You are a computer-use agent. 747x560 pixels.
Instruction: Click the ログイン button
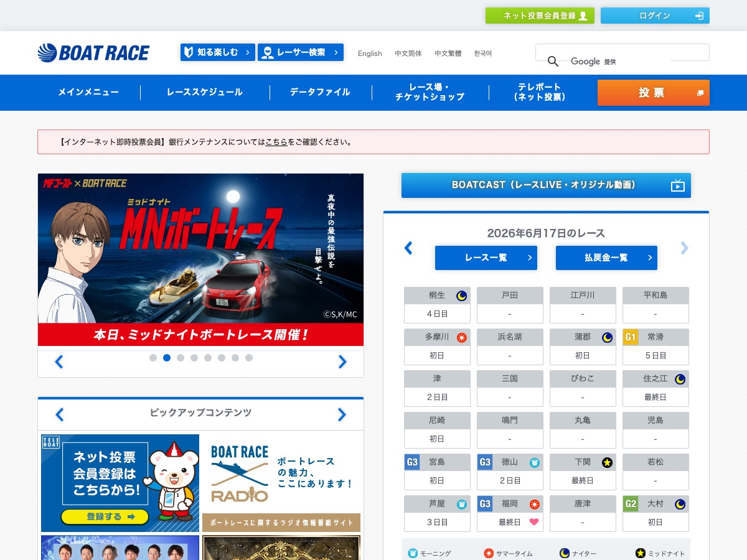[x=655, y=16]
